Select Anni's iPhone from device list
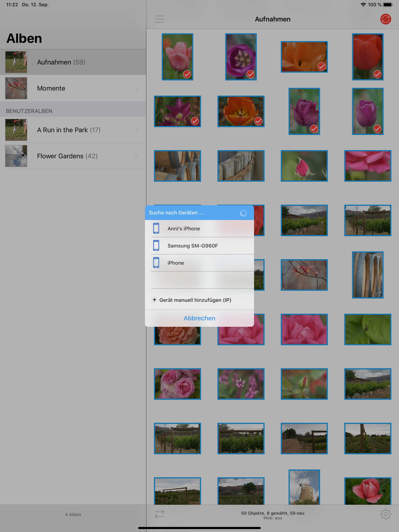This screenshot has height=532, width=399. [x=199, y=228]
